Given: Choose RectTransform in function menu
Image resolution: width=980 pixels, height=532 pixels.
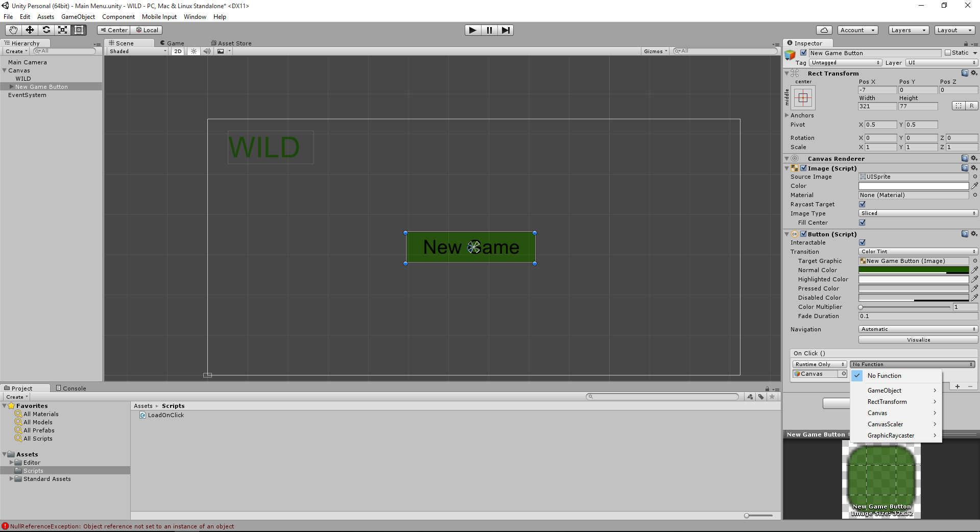Looking at the screenshot, I should pos(896,402).
